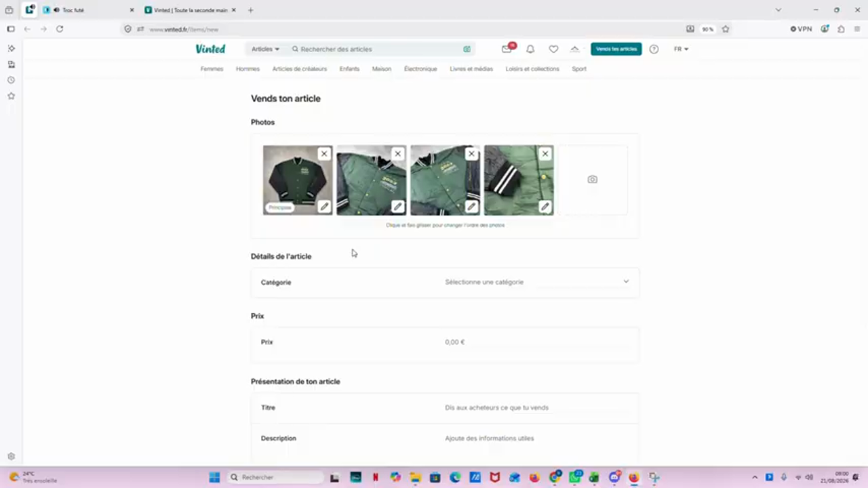Click the Titre input field
The height and width of the screenshot is (488, 868).
445,408
